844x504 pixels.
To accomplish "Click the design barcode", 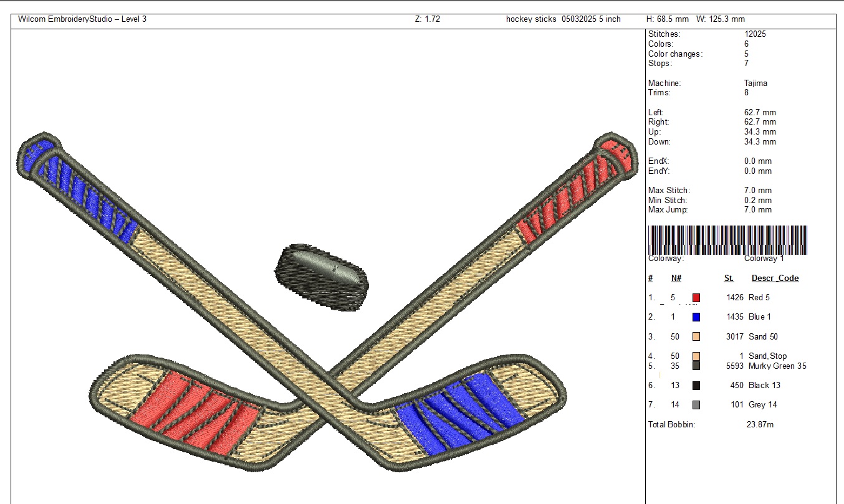I will (727, 240).
